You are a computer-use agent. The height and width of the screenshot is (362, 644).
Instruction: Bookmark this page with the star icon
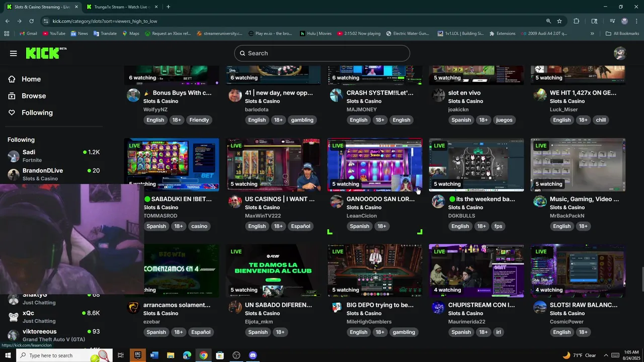coord(559,21)
